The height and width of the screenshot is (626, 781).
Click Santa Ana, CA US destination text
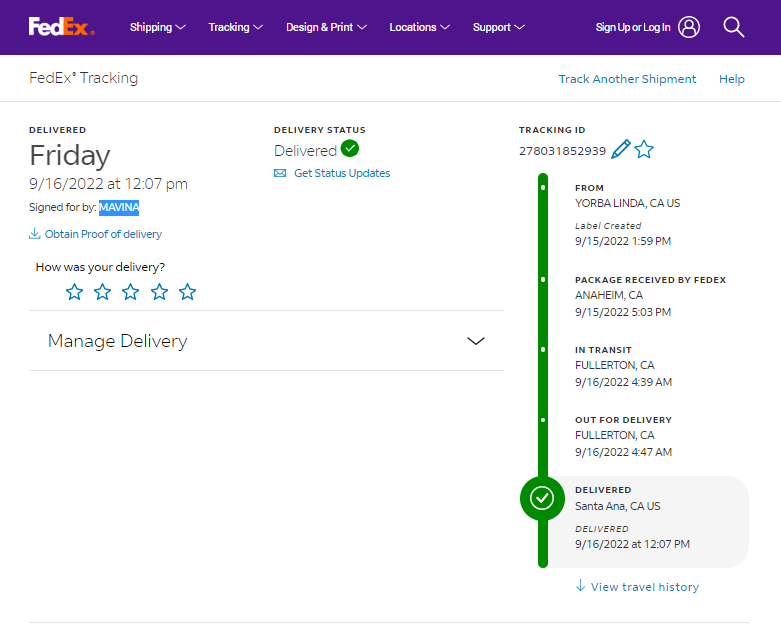[618, 506]
